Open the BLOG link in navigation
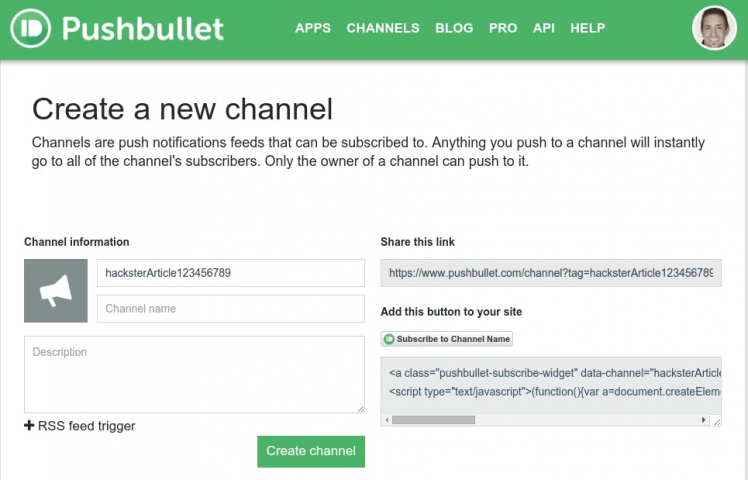The width and height of the screenshot is (748, 480). pos(454,28)
